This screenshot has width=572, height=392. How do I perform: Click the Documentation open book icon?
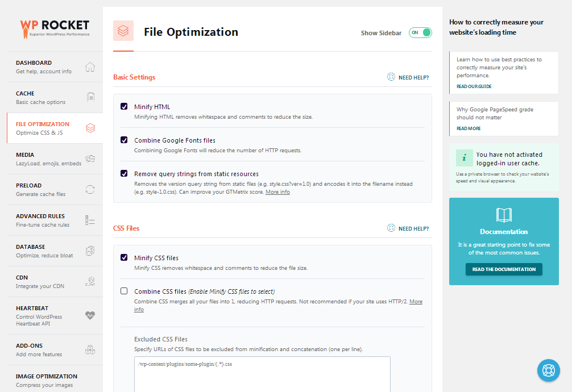click(504, 215)
